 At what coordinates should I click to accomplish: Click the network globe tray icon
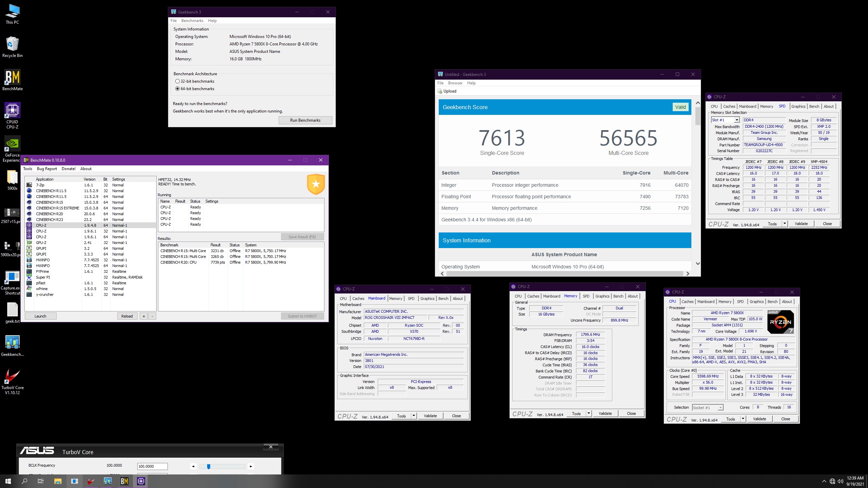[x=832, y=481]
